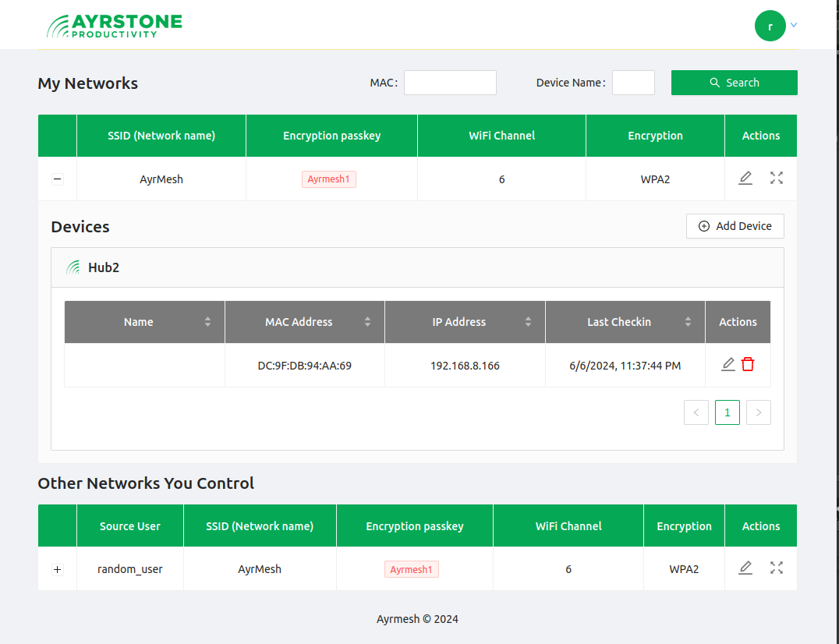Sort devices by Name column
Image resolution: width=839 pixels, height=644 pixels.
(207, 321)
